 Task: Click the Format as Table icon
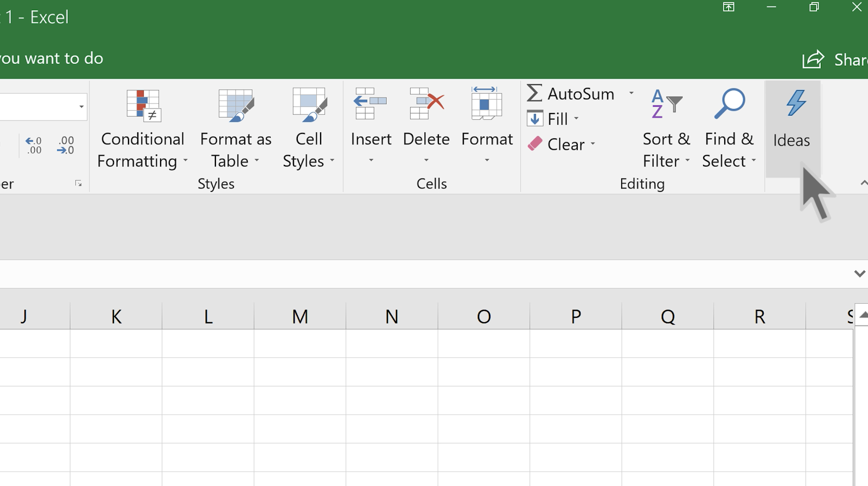(235, 105)
